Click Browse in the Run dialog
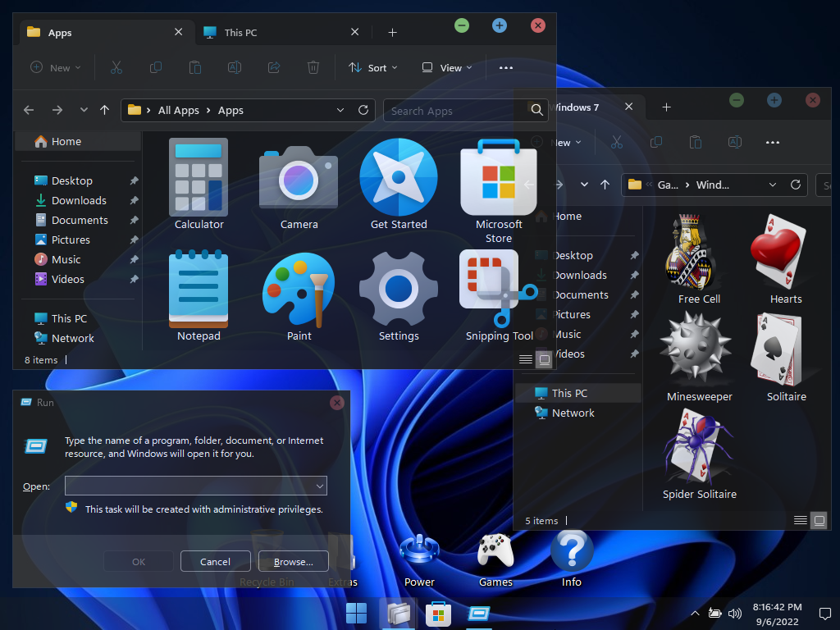 pos(293,561)
